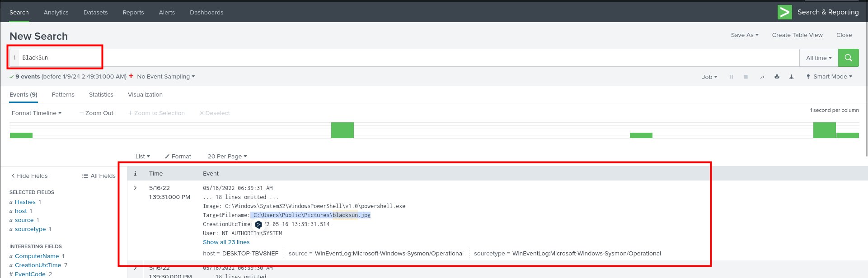Open the Smart Mode dropdown

(x=830, y=77)
